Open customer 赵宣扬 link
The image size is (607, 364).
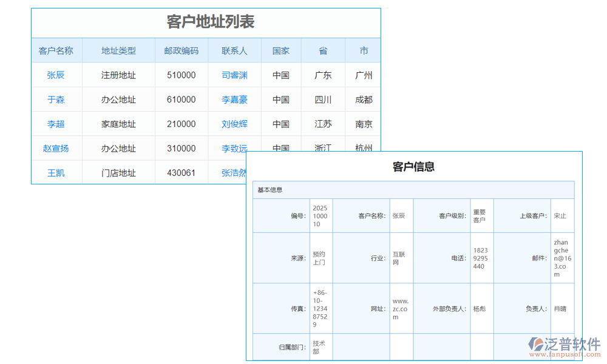click(x=56, y=148)
